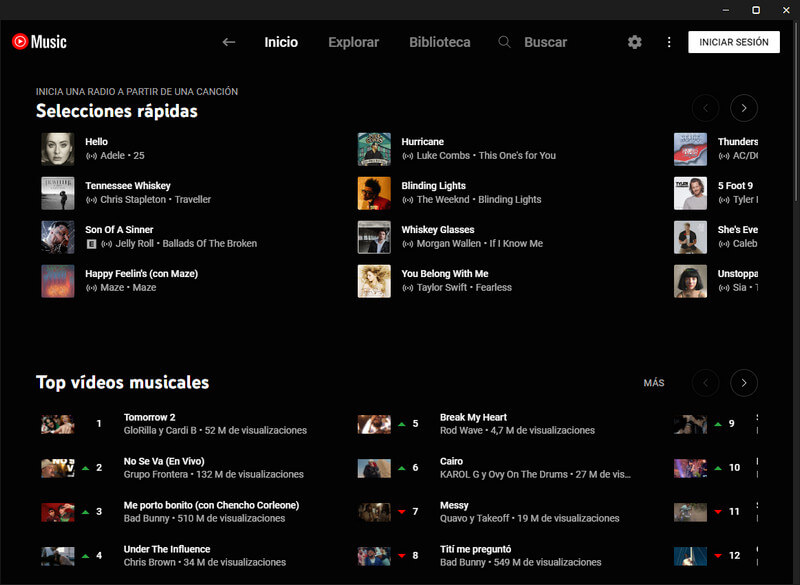Open settings via the gear icon

pyautogui.click(x=634, y=42)
